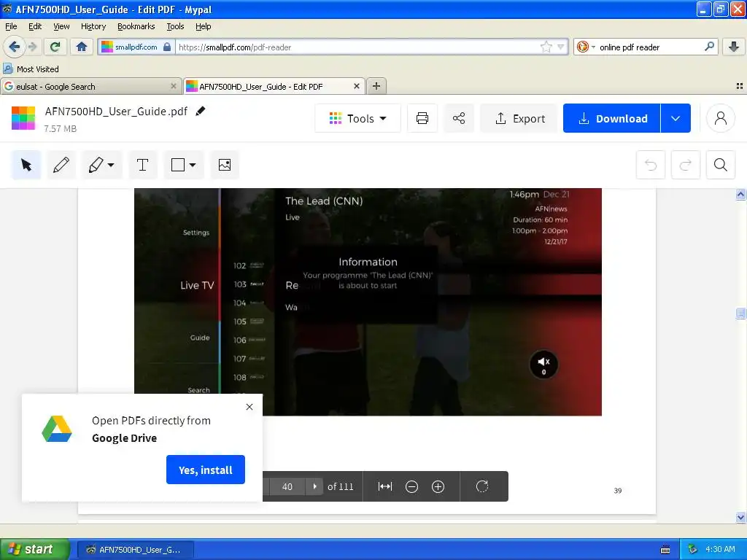Viewport: 747px width, 560px height.
Task: Open the Smallpdf Tools dropdown
Action: (357, 118)
